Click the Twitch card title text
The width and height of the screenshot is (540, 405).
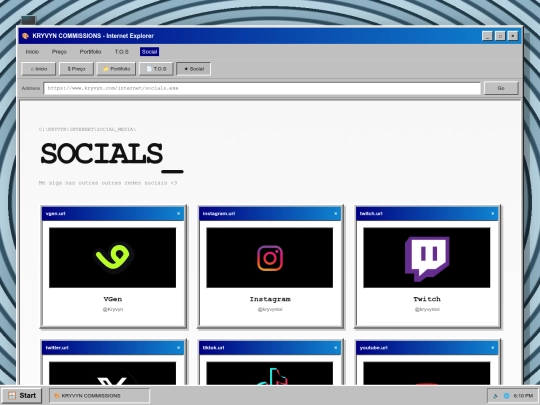427,299
